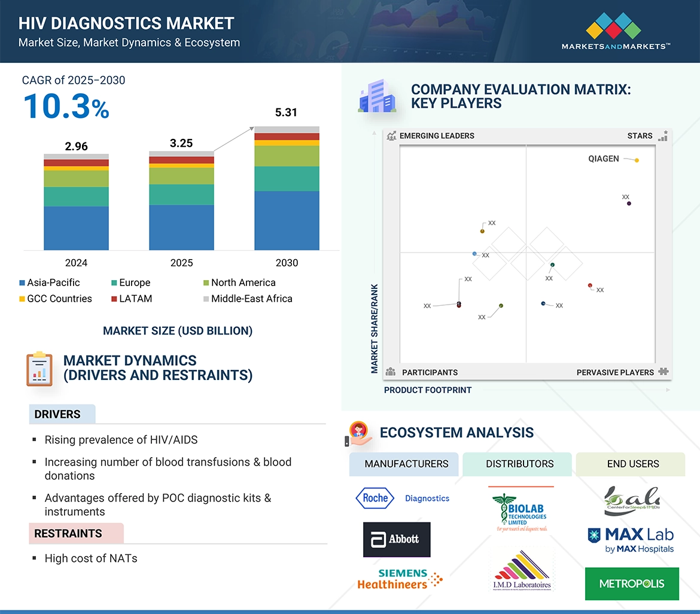Click the Market Dynamics clipboard icon
This screenshot has width=700, height=614.
pos(38,369)
